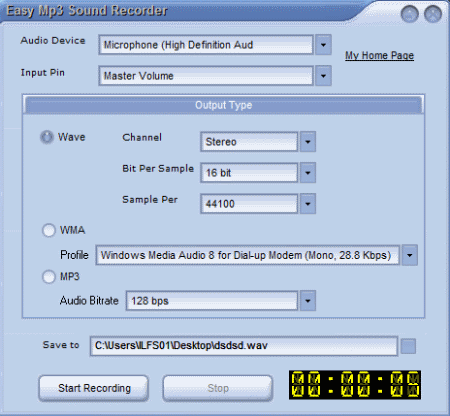Click the Stop button
The image size is (450, 416).
click(x=218, y=388)
